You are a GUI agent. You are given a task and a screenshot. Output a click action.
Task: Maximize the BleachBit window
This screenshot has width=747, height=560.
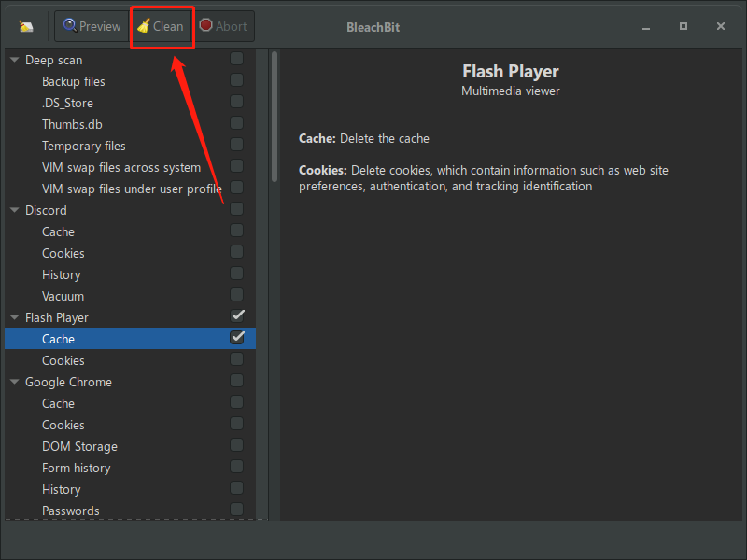(684, 27)
